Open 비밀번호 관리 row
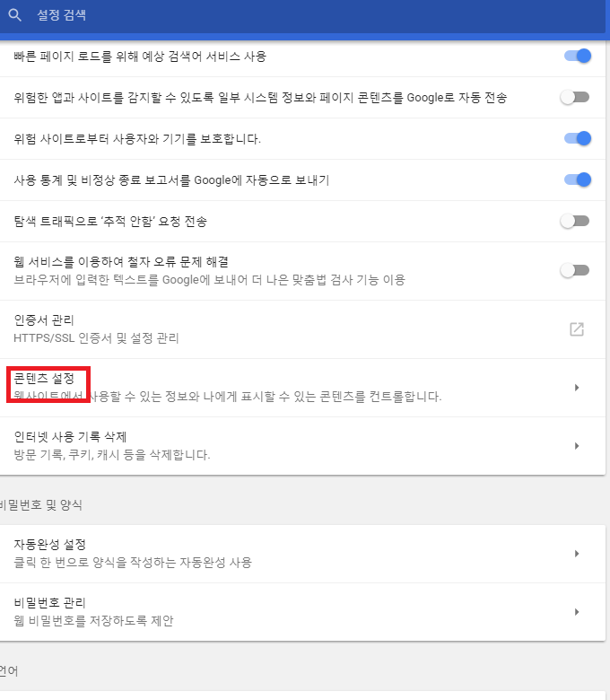This screenshot has width=610, height=700. 302,612
